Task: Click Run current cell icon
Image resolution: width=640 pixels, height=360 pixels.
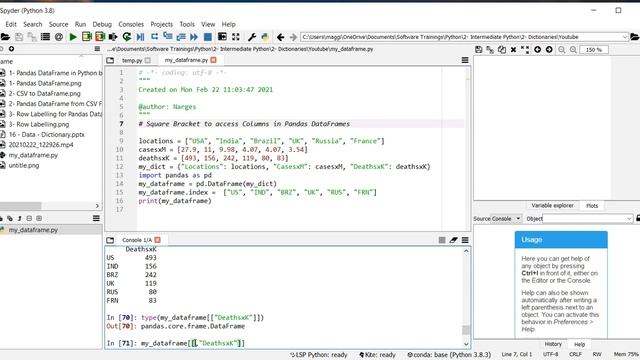Action: click(87, 37)
